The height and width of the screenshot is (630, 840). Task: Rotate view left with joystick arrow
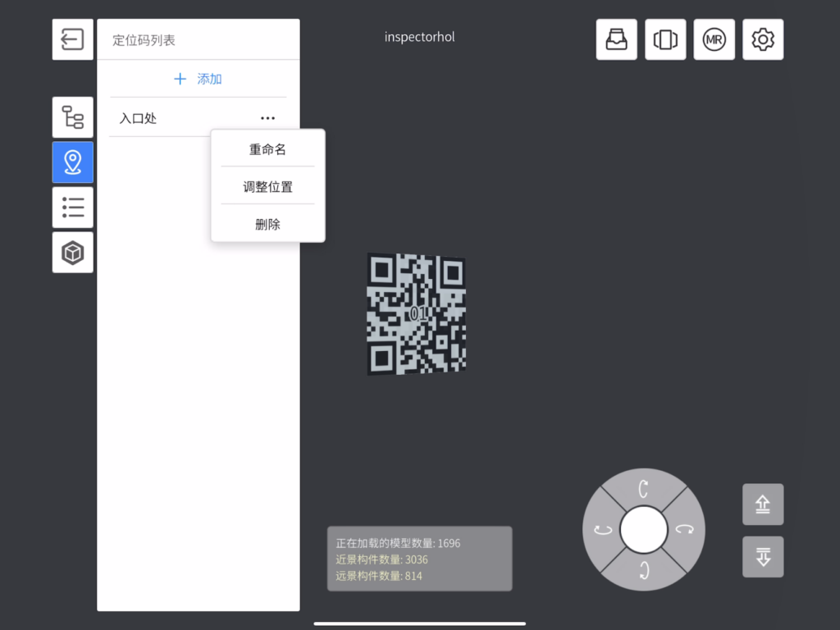coord(603,530)
